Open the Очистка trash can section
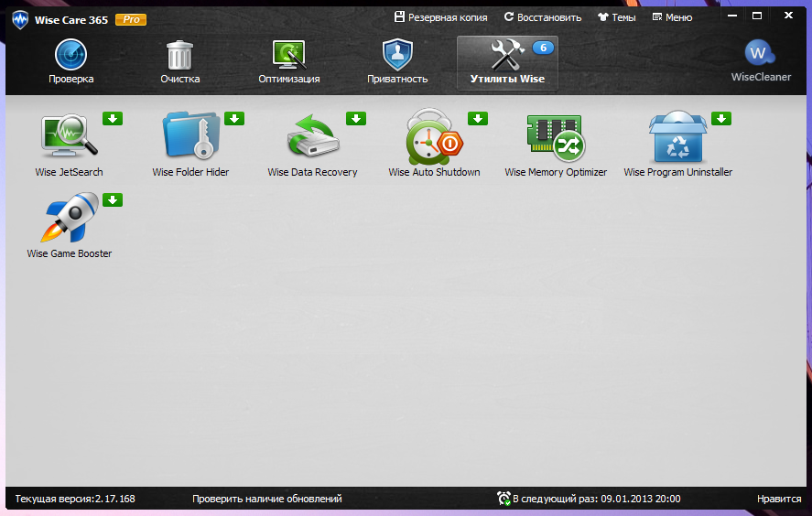 179,55
